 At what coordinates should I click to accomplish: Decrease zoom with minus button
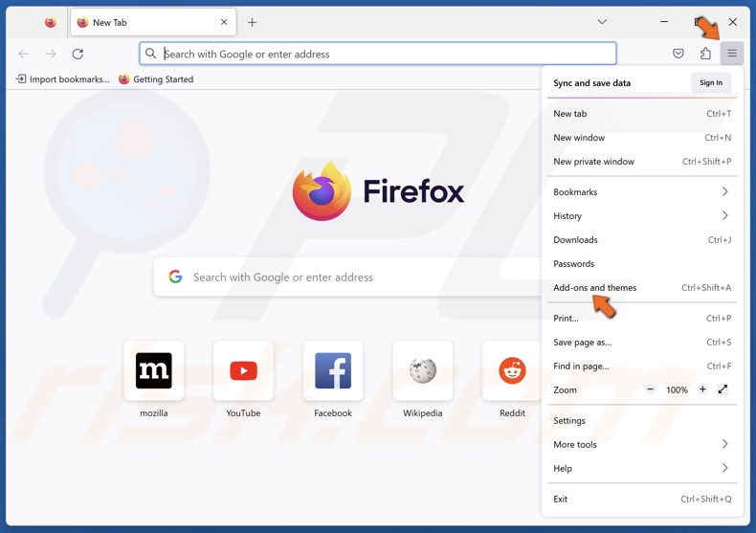coord(650,389)
